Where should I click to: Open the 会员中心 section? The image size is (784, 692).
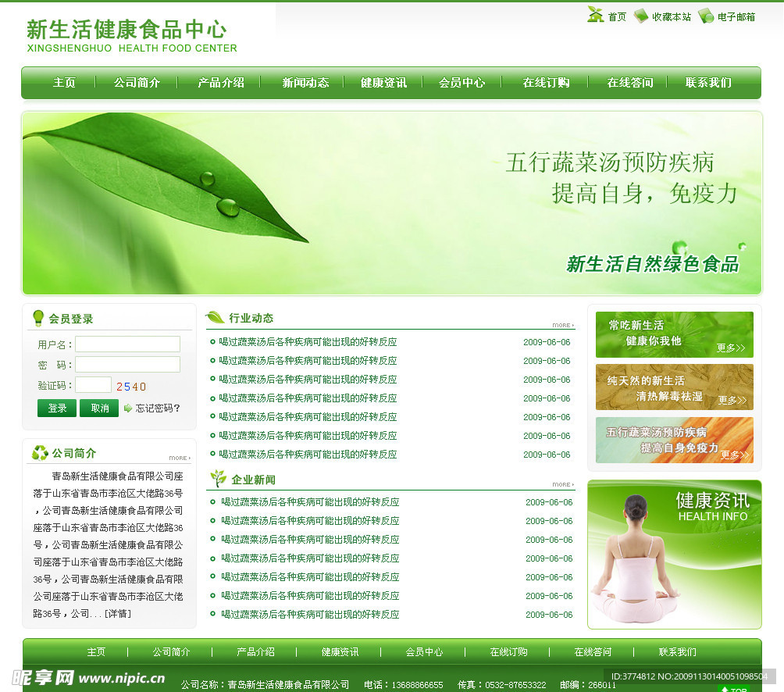tap(461, 81)
